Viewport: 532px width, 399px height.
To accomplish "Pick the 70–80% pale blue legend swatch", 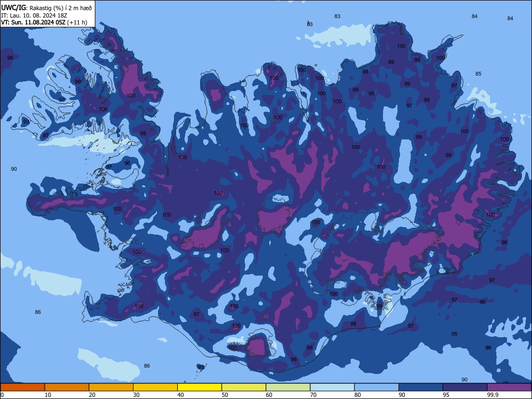I will click(x=332, y=387).
